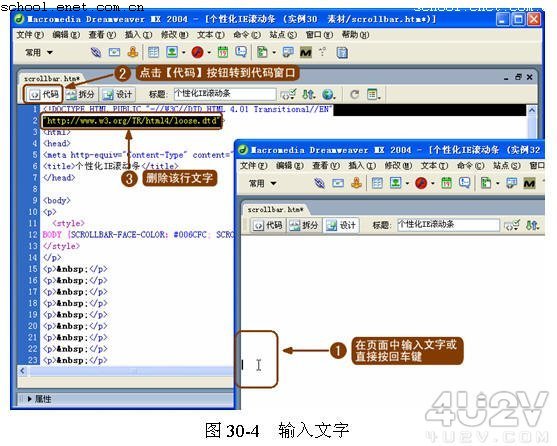Switch to Code view (代码) in back window

(43, 94)
